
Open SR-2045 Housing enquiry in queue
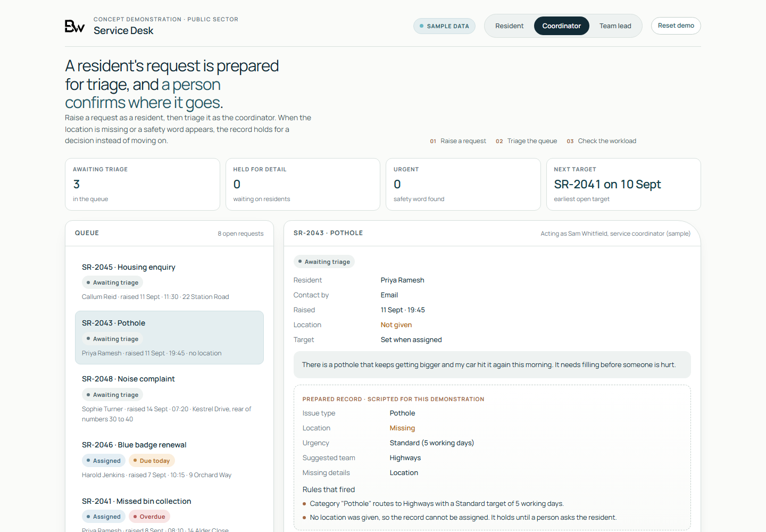point(169,282)
